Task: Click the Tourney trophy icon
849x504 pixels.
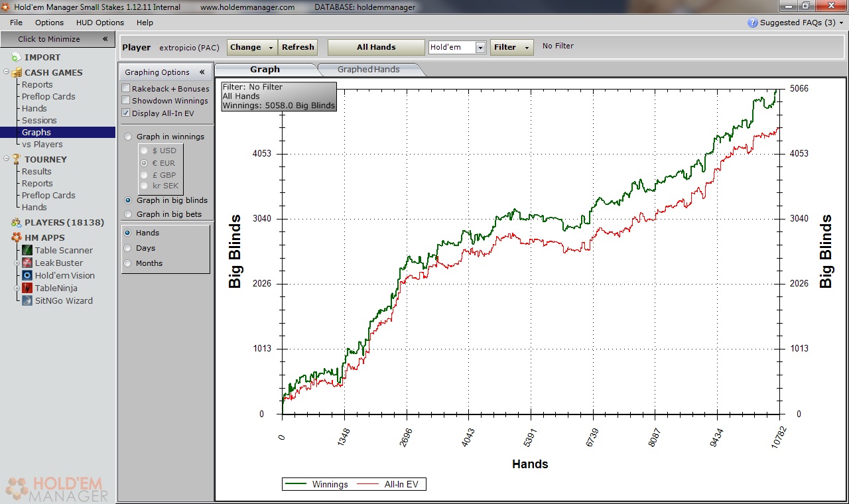Action: pos(16,159)
